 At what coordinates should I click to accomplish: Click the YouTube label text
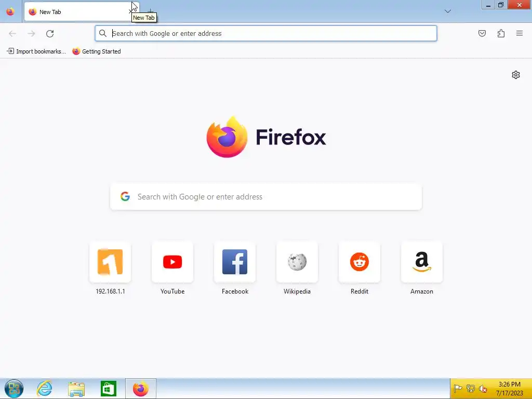pos(172,291)
